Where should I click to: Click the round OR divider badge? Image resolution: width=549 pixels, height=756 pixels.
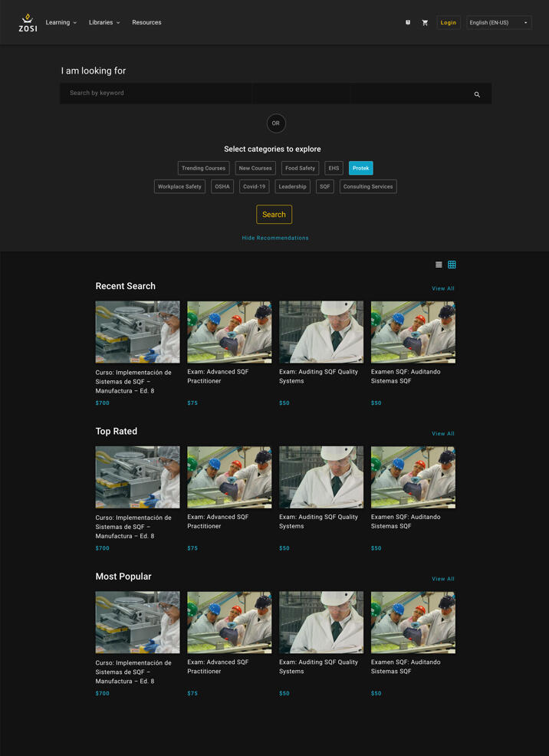tap(276, 123)
